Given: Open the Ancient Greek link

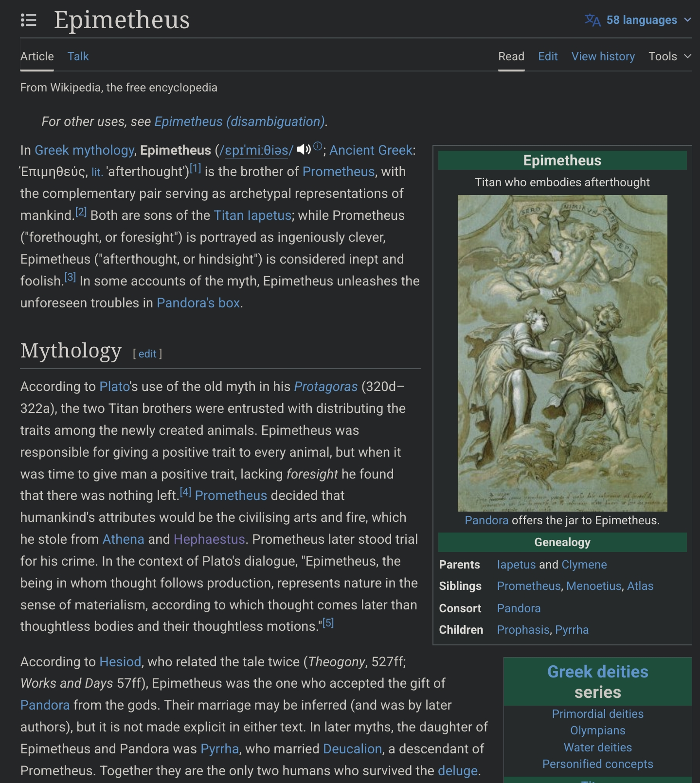Looking at the screenshot, I should point(371,150).
